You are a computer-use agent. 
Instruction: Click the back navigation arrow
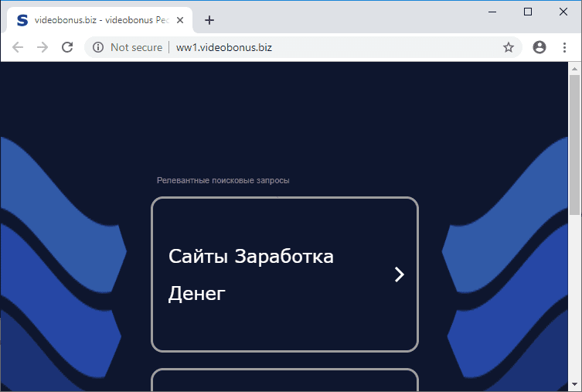(x=18, y=47)
